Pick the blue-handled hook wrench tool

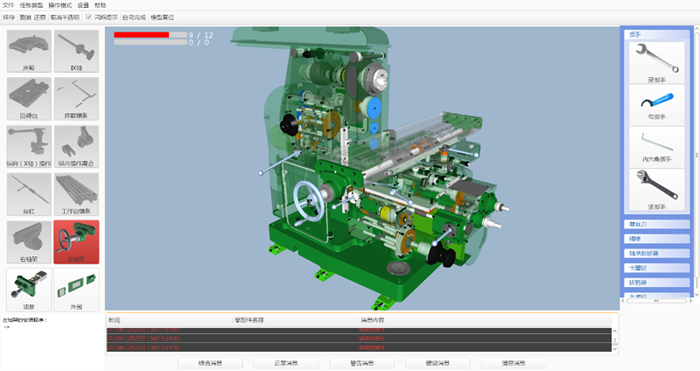(657, 105)
